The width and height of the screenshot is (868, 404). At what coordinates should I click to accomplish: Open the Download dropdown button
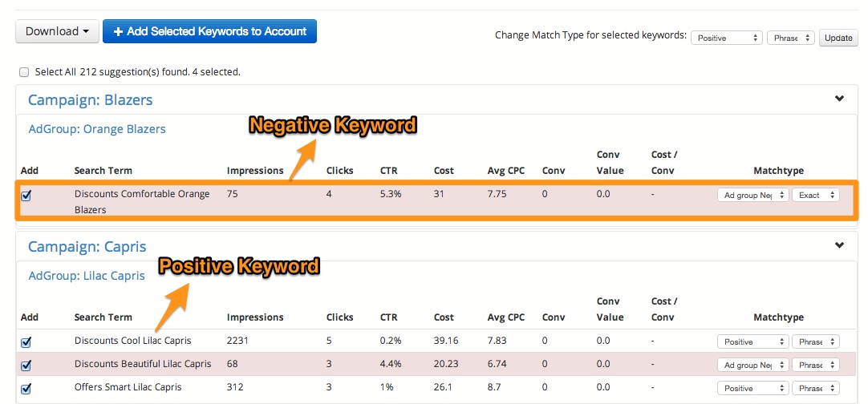(x=57, y=31)
